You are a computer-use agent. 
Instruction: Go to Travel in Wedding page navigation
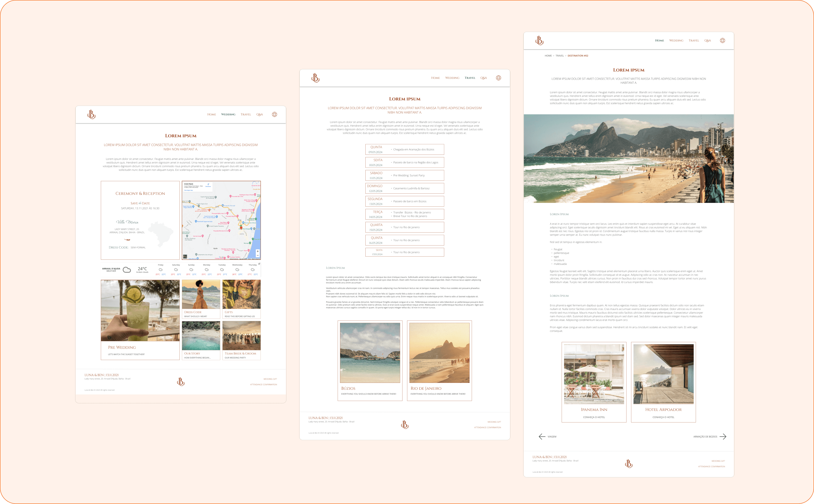[246, 115]
